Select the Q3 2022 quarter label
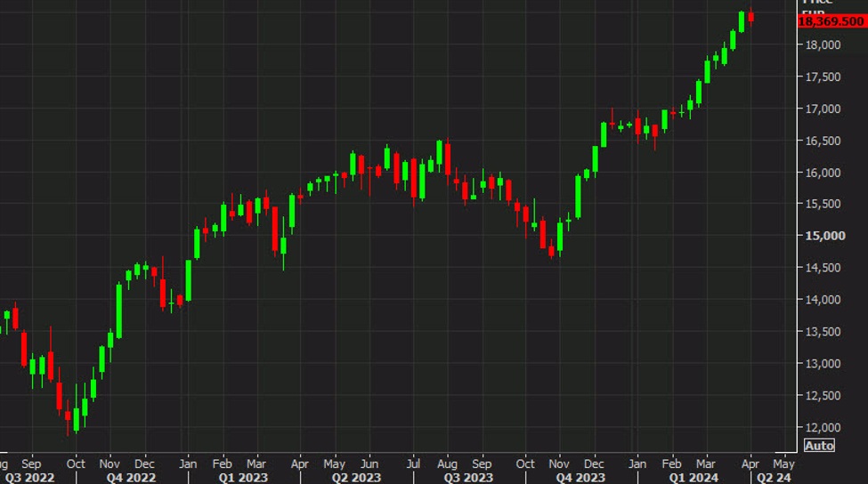 30,478
